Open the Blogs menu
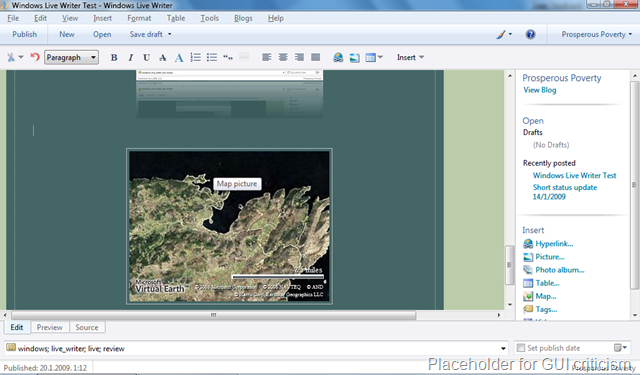Screen dimensions: 640x375 tap(243, 18)
